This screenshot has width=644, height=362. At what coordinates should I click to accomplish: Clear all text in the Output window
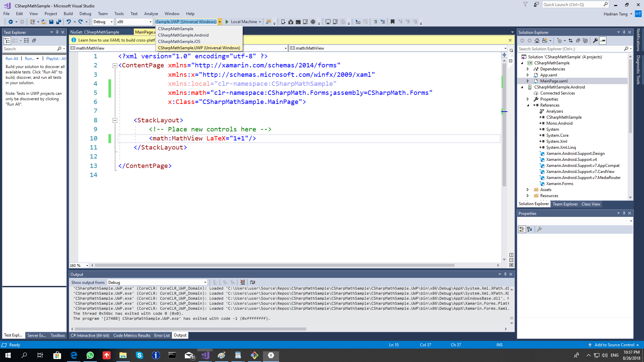pos(243,282)
